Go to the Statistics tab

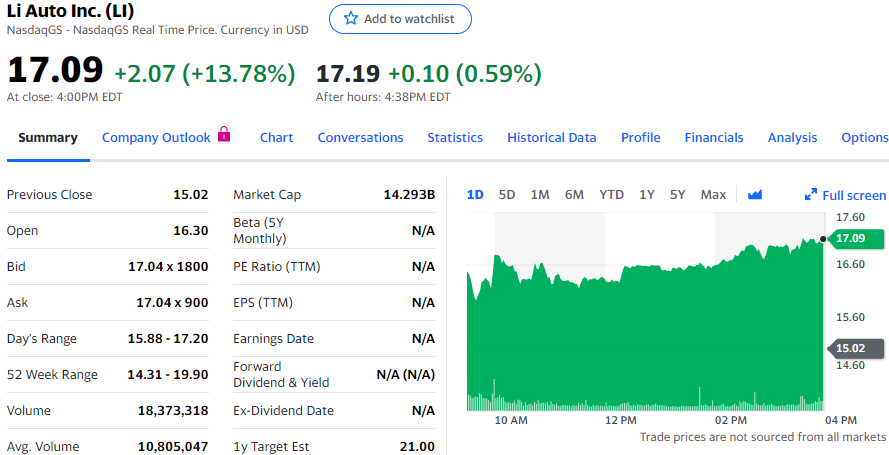(x=455, y=138)
